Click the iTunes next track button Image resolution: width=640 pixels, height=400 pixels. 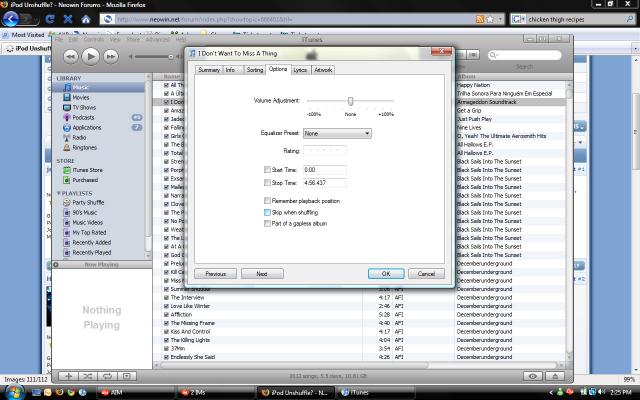(x=111, y=56)
